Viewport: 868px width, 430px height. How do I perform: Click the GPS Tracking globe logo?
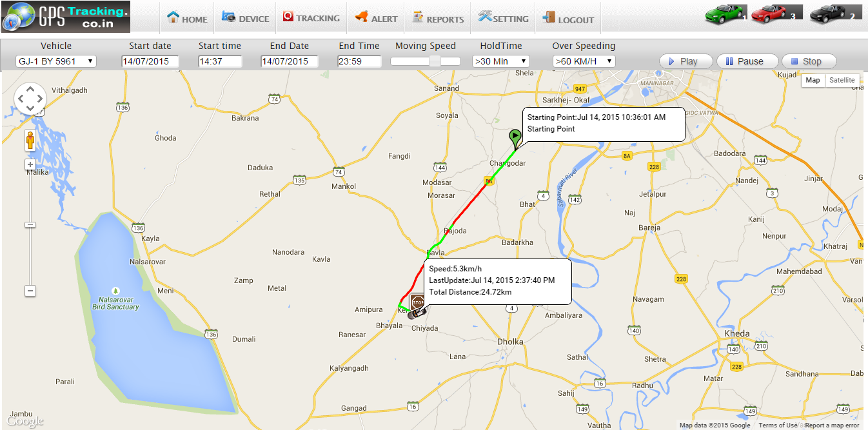pos(66,17)
